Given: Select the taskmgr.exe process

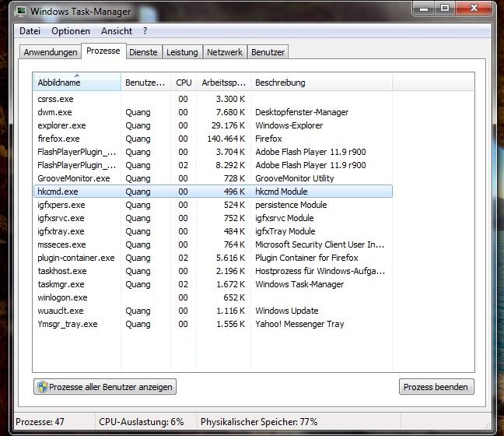Looking at the screenshot, I should tap(213, 284).
